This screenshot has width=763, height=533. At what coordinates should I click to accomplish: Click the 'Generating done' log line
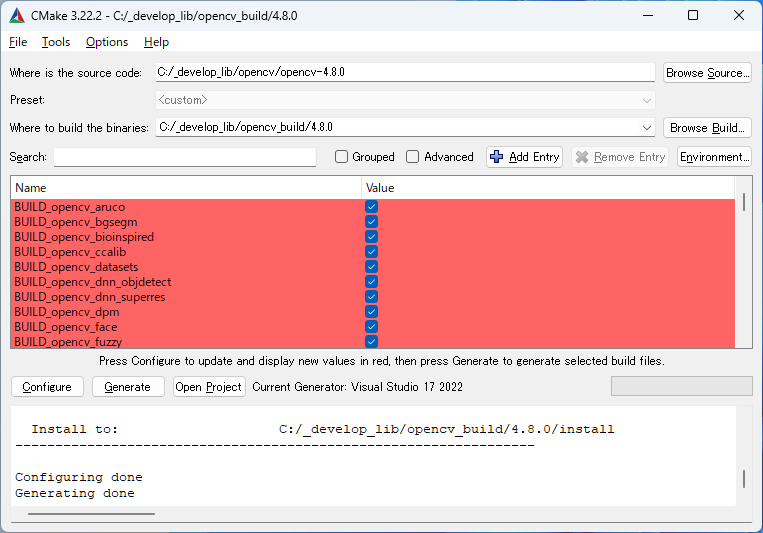[75, 493]
